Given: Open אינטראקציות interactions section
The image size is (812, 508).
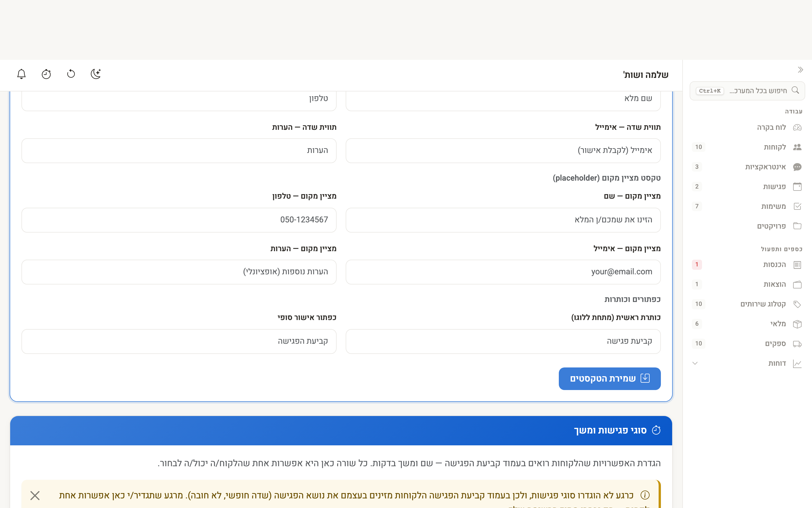Looking at the screenshot, I should (747, 167).
